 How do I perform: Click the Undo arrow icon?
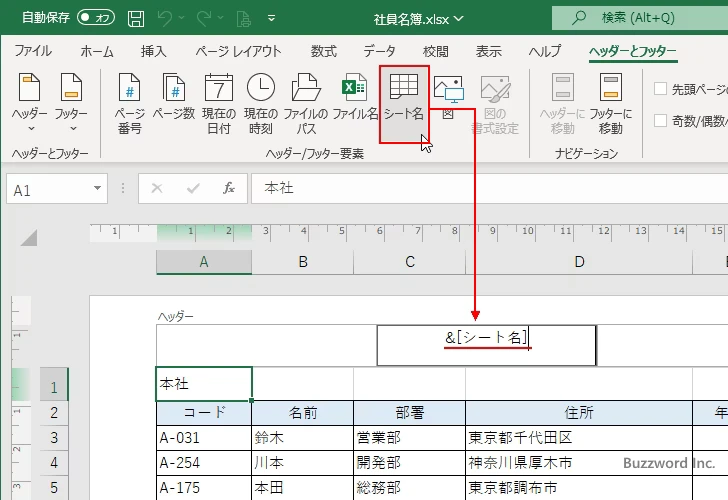(165, 19)
